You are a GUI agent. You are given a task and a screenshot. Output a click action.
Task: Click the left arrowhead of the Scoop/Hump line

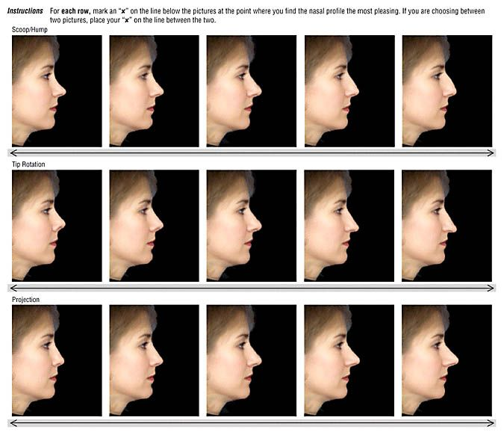click(x=14, y=152)
